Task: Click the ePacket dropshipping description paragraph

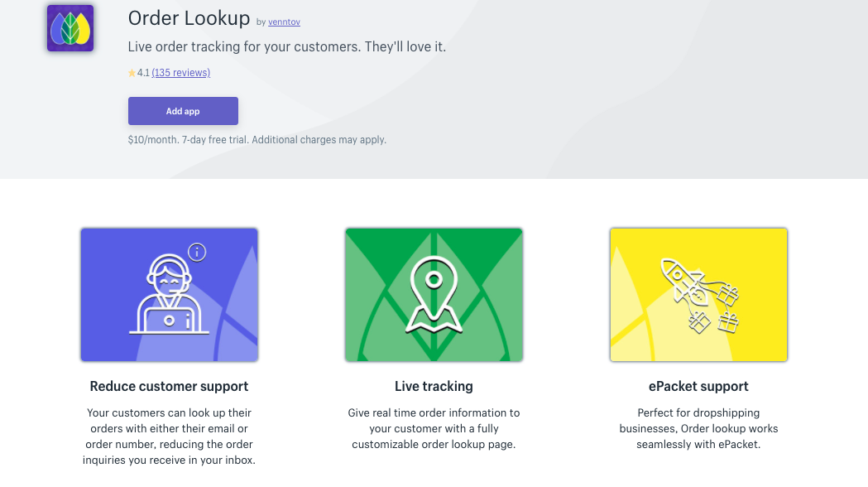Action: (698, 428)
